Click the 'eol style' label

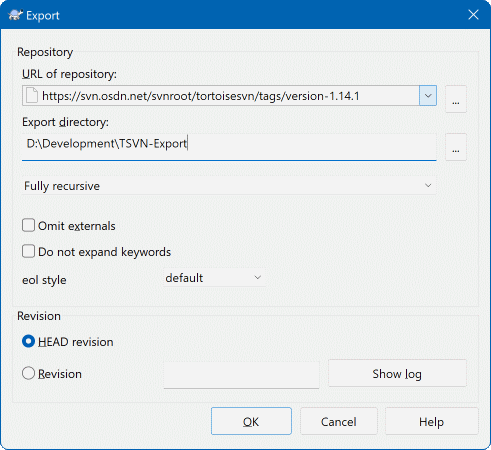coord(44,280)
